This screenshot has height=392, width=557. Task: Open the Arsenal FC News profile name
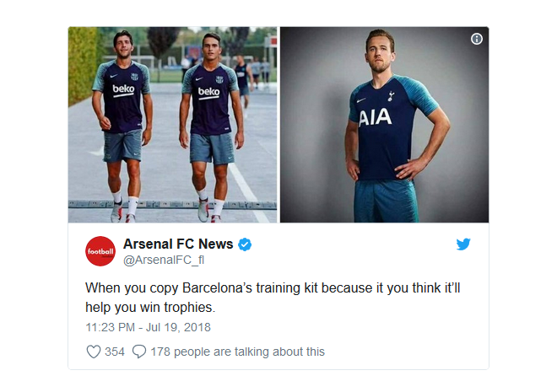coord(178,244)
